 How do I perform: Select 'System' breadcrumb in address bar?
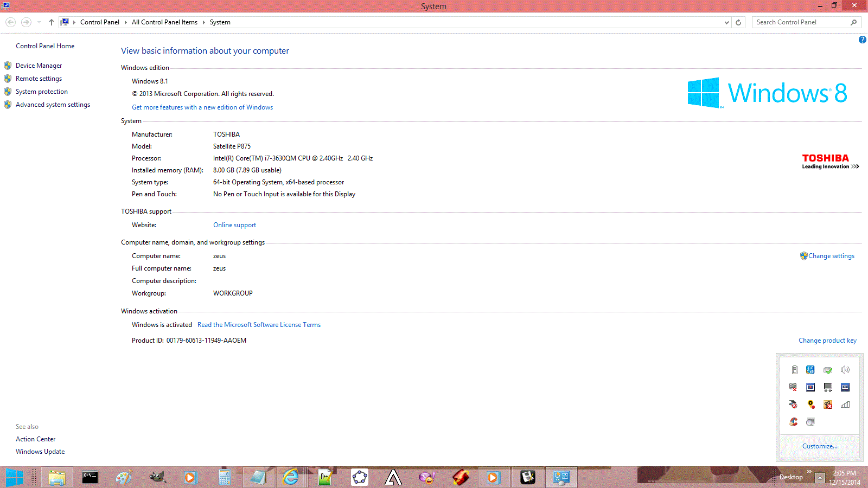[x=220, y=22]
